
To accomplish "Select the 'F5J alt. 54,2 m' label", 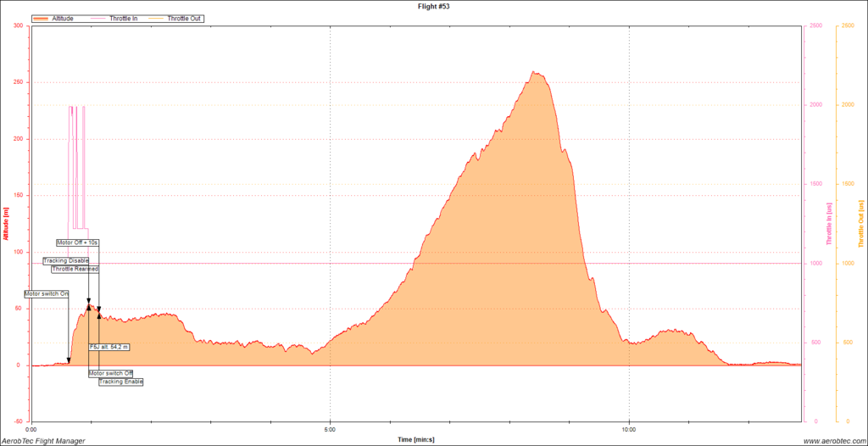I will tap(109, 346).
